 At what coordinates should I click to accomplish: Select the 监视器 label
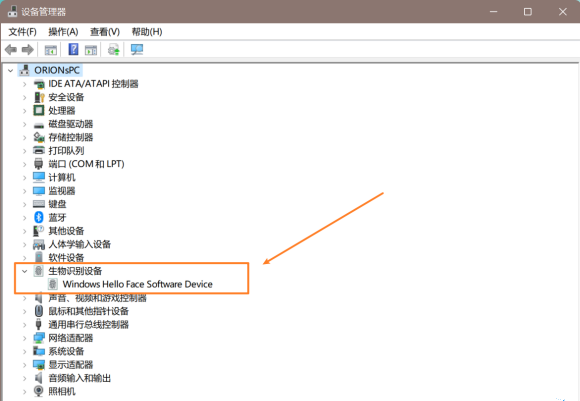click(62, 191)
